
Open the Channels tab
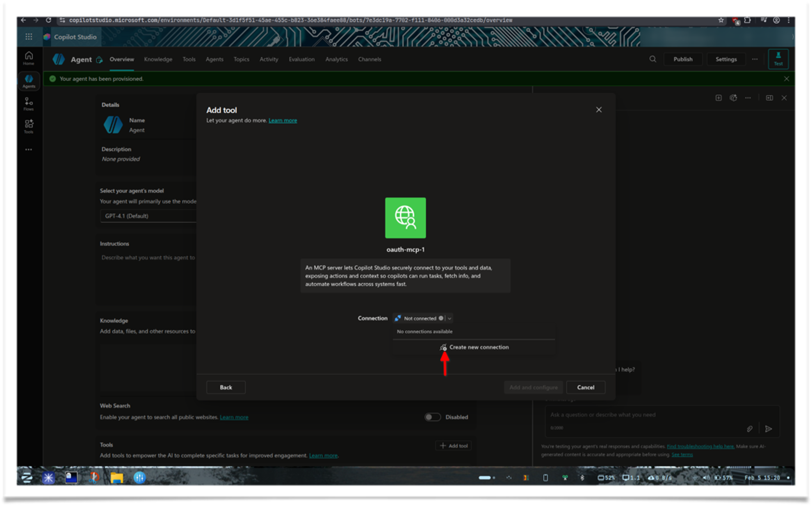pos(369,59)
